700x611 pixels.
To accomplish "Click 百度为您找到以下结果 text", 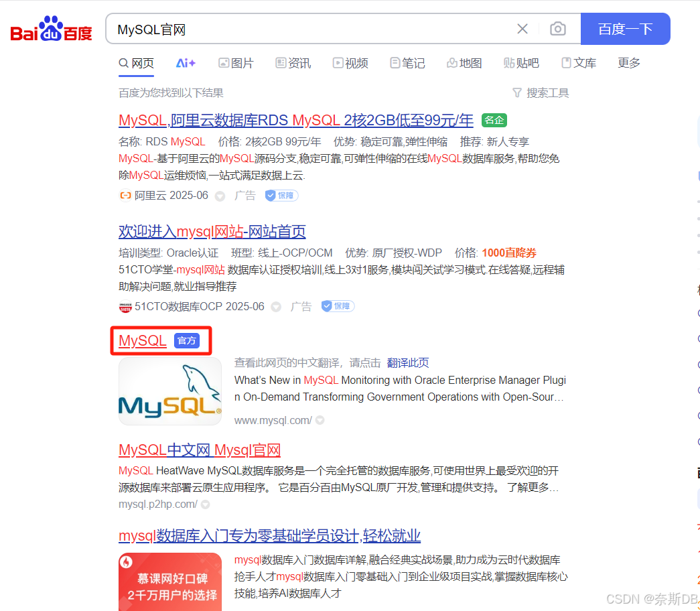I will point(171,93).
